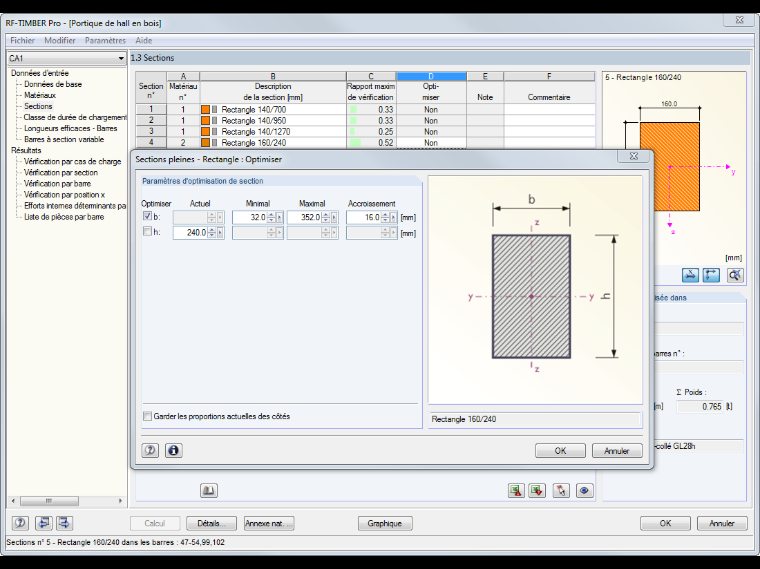Select Classe de durée de chargement item
Screen dimensions: 760x569
pos(75,117)
